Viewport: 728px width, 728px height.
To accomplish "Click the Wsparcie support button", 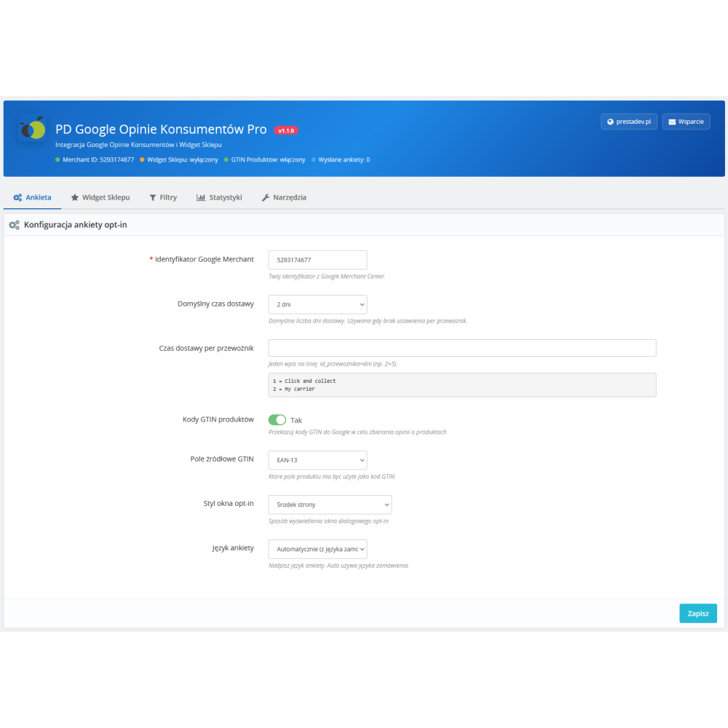I will tap(686, 122).
